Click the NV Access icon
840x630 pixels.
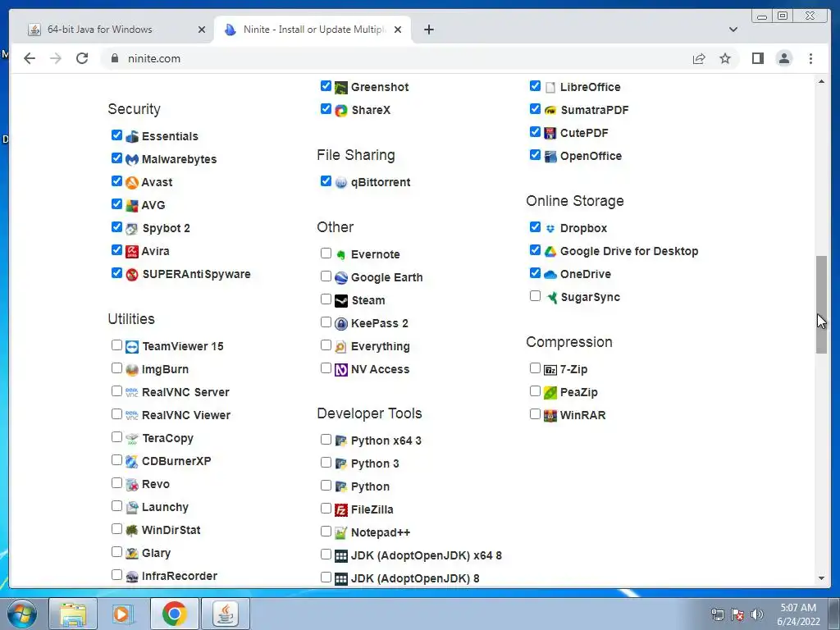341,370
